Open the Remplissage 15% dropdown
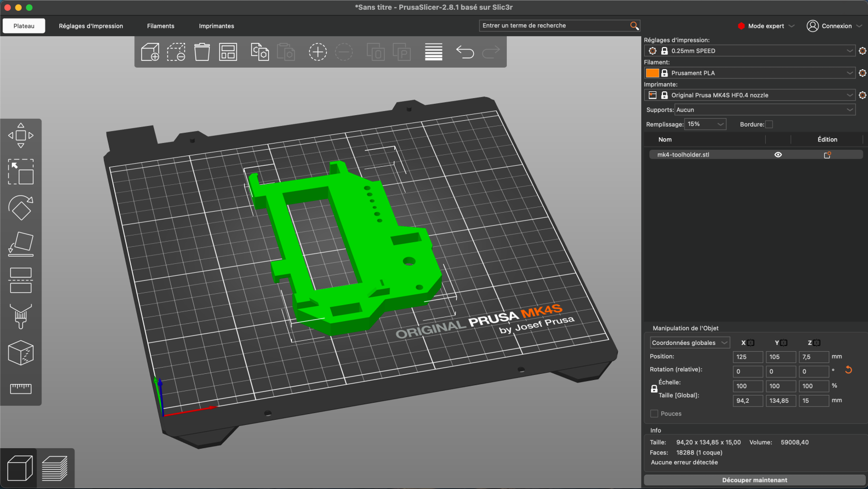Image resolution: width=868 pixels, height=489 pixels. coord(705,124)
